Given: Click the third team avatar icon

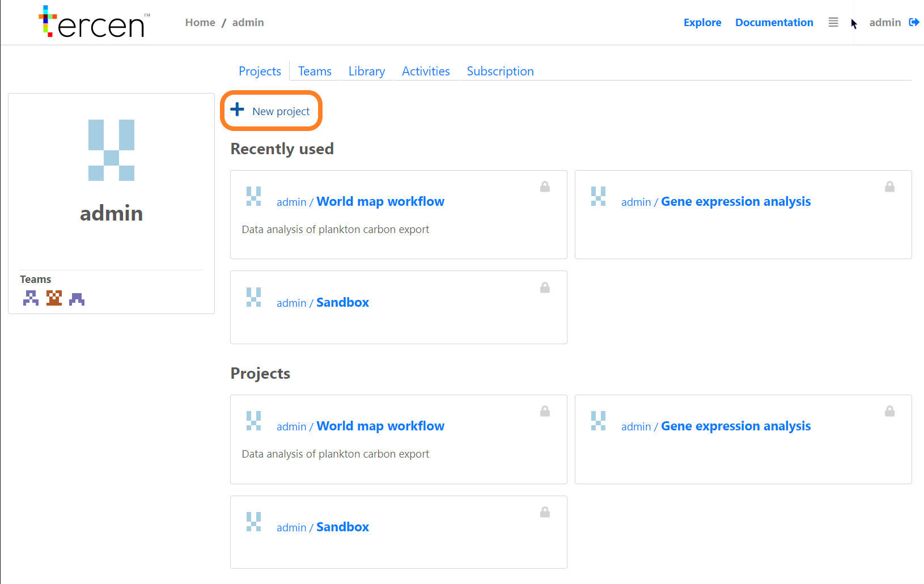Looking at the screenshot, I should pyautogui.click(x=77, y=298).
